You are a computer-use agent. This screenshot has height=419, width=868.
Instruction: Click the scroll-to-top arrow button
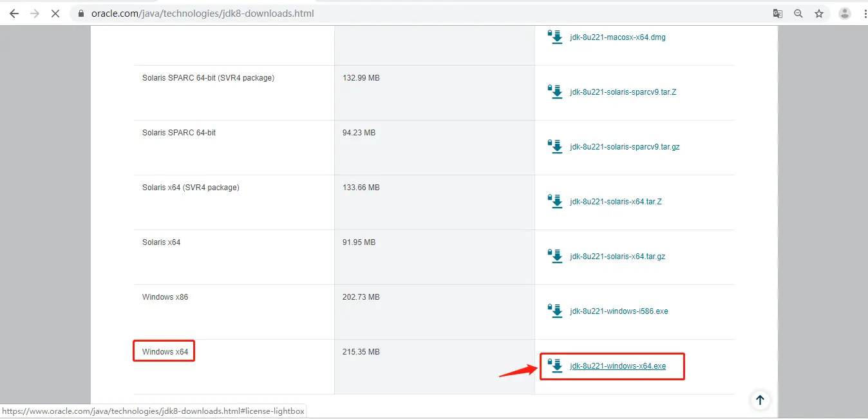coord(760,400)
